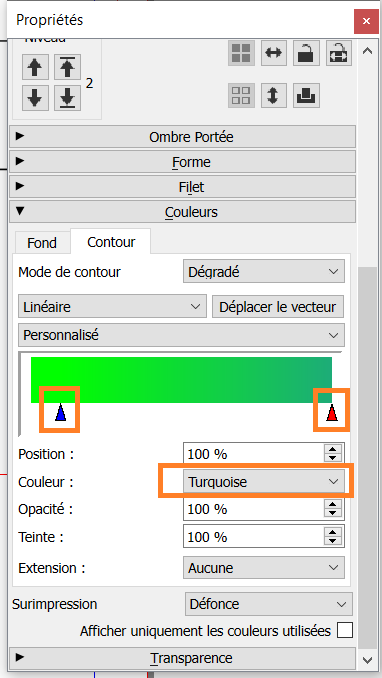Send the object to the bottom level
The width and height of the screenshot is (382, 678).
(x=67, y=97)
